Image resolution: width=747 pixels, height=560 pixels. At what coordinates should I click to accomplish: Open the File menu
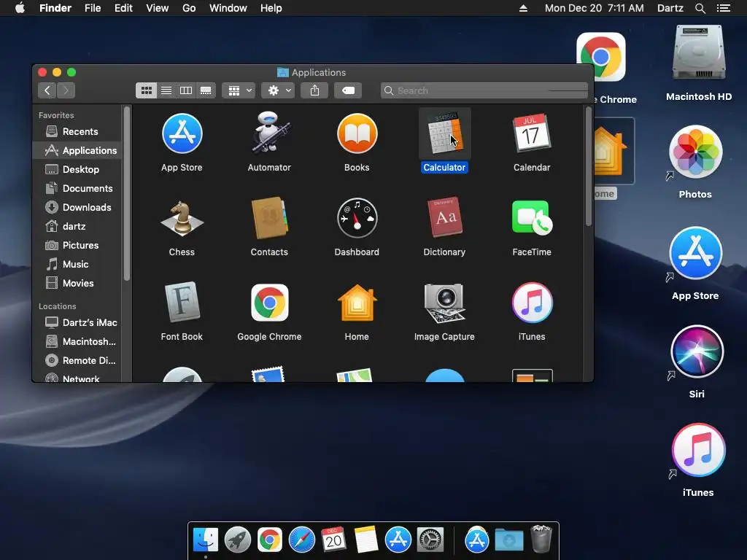pyautogui.click(x=93, y=8)
